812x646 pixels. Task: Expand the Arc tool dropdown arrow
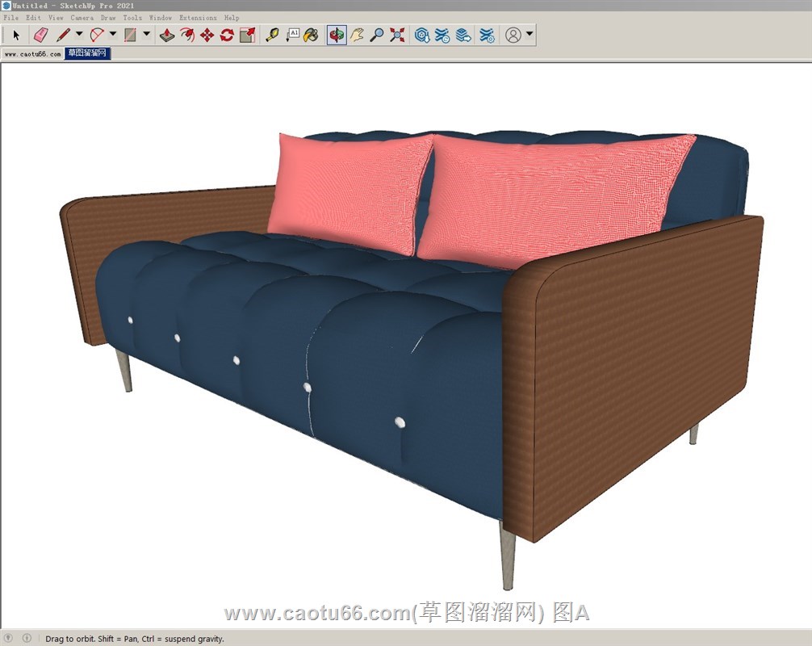coord(113,35)
